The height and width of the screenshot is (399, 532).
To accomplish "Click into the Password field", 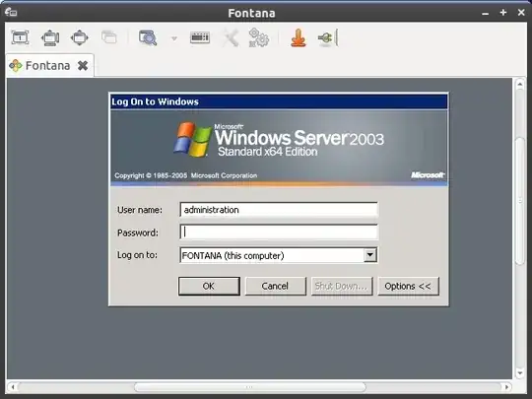I will [x=279, y=233].
